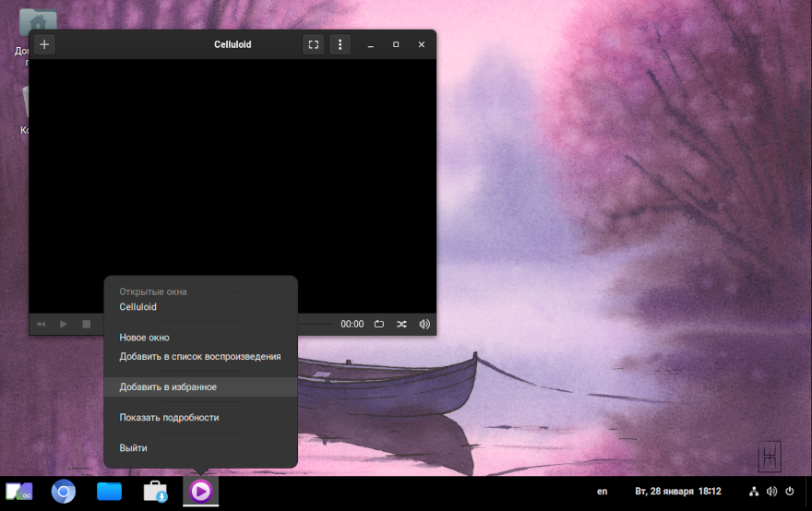812x511 pixels.
Task: Click the rewind button in player controls
Action: point(42,324)
